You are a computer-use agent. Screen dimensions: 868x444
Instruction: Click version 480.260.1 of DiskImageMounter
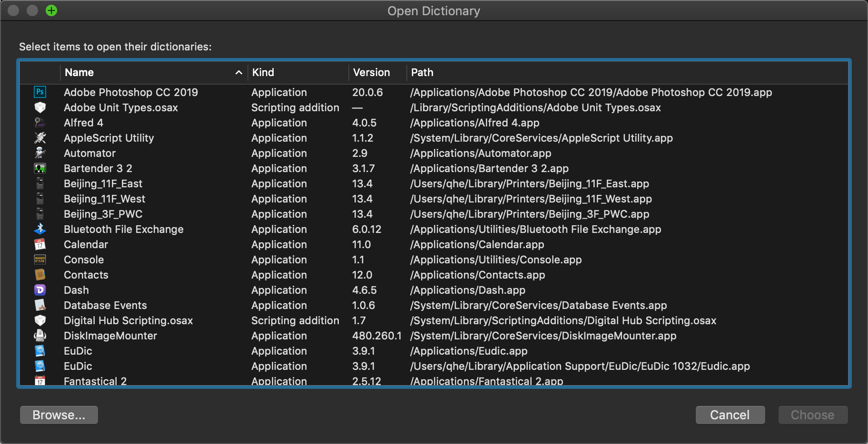point(377,336)
